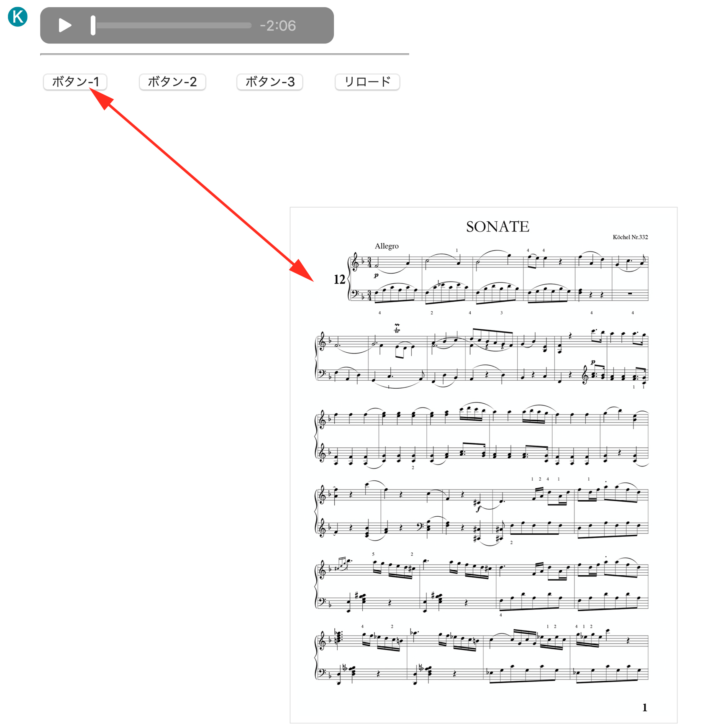Viewport: 728px width, 728px height.
Task: Click the page number 1 at page bottom
Action: click(x=645, y=707)
